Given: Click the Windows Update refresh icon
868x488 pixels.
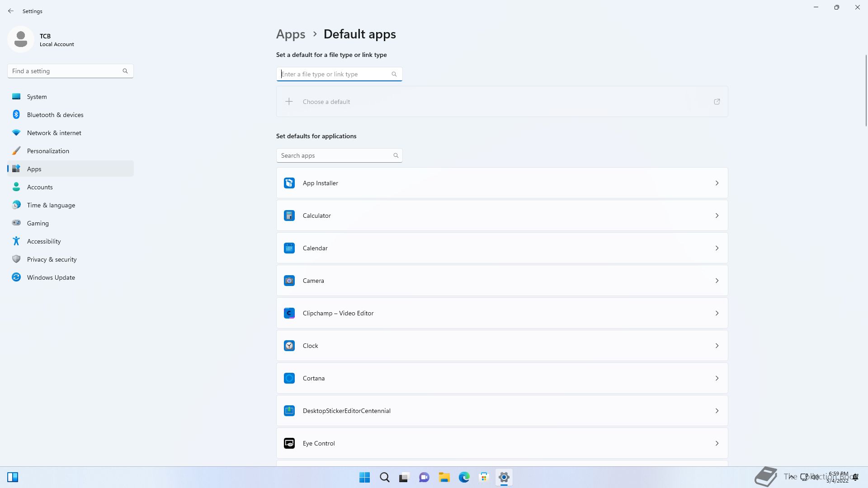Looking at the screenshot, I should (16, 277).
